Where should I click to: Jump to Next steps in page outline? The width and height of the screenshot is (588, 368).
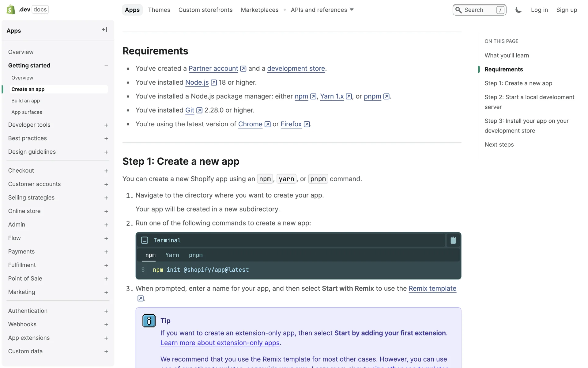tap(499, 145)
